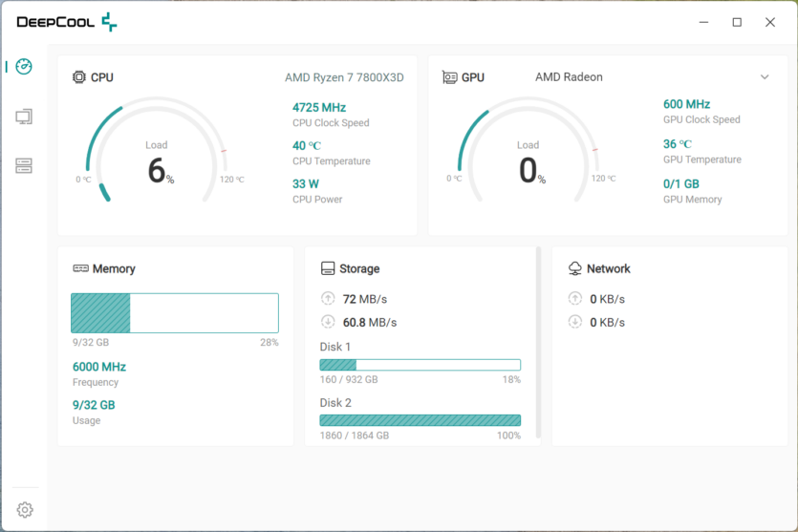Viewport: 798px width, 532px height.
Task: Click the 6000 MHz memory frequency value
Action: click(x=99, y=367)
